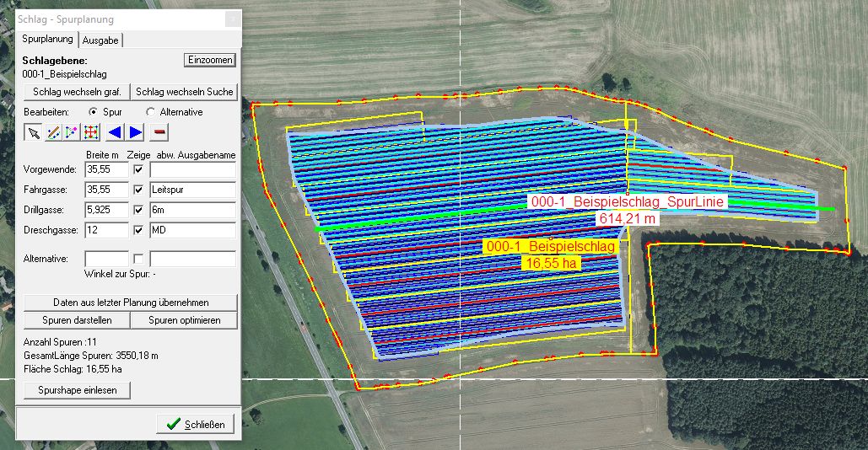Click the green SpurLinie on the map

click(x=422, y=218)
